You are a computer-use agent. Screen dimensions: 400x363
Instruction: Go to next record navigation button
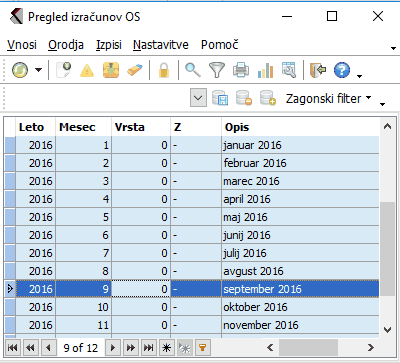[113, 348]
